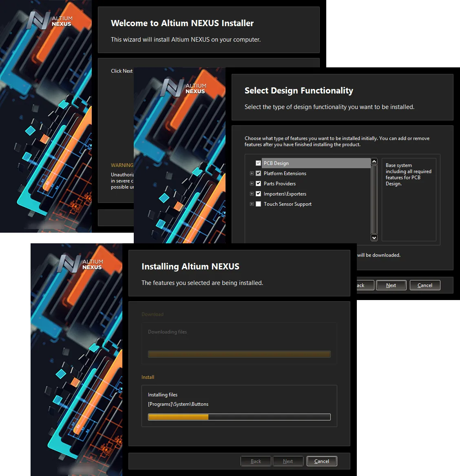
Task: Click the Altium NEXUS logo in the Welcome window
Action: 49,21
